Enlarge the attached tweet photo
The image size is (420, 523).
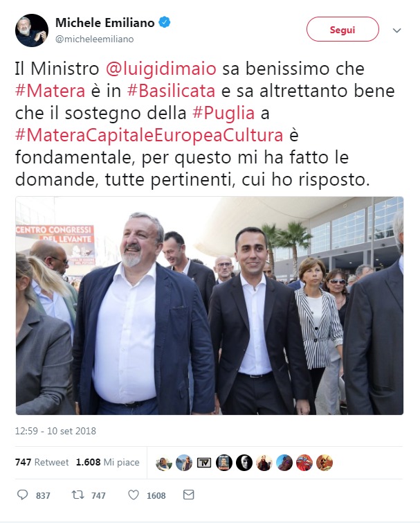pyautogui.click(x=210, y=305)
